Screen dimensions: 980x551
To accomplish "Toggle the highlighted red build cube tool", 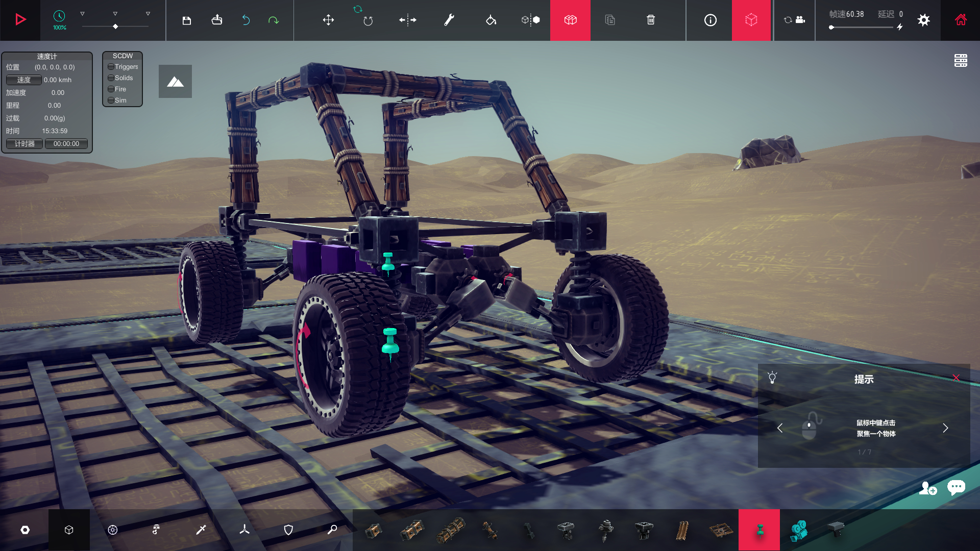I will 570,20.
